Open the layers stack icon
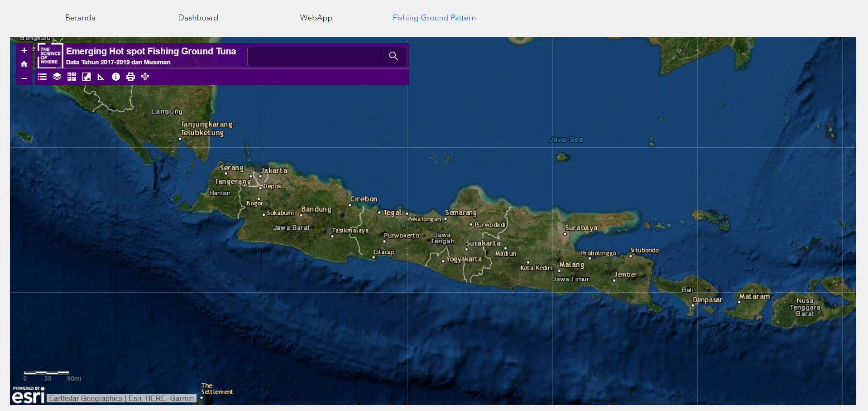 point(57,77)
